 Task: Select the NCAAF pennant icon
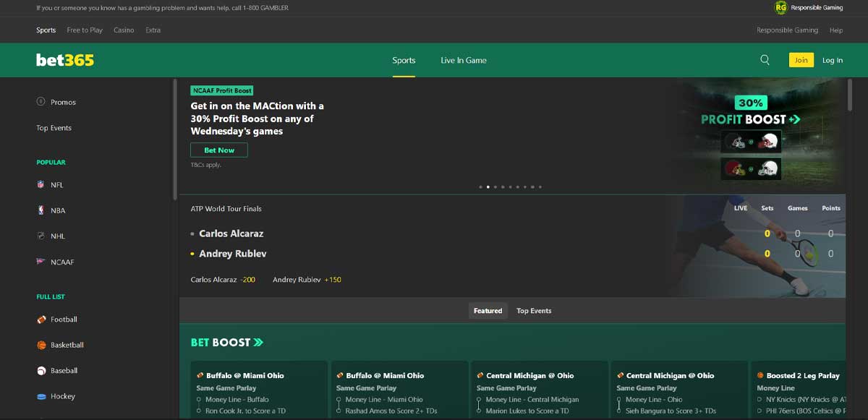pyautogui.click(x=41, y=262)
